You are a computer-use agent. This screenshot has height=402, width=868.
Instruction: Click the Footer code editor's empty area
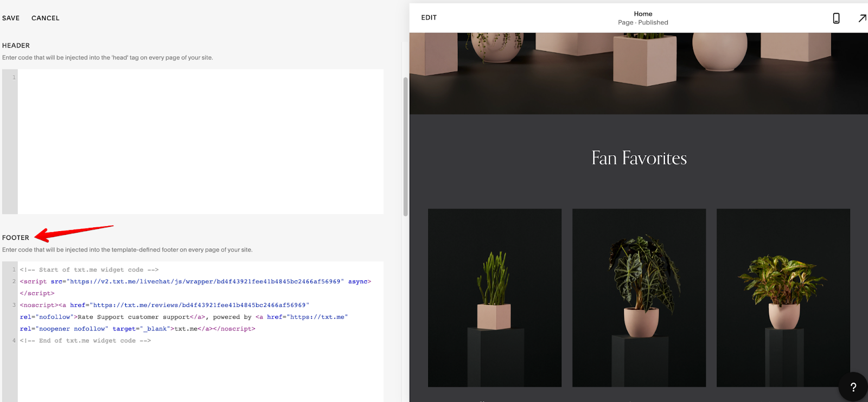click(201, 374)
